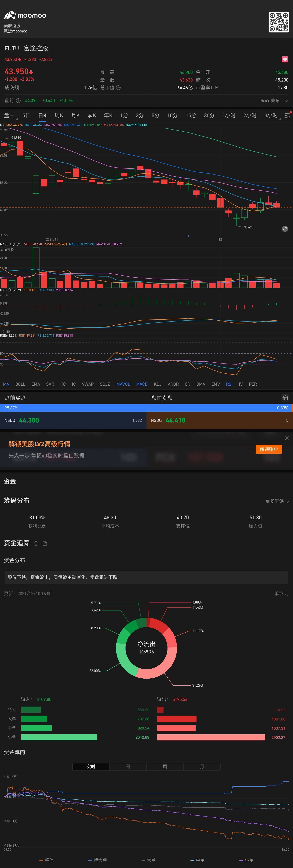
Task: Select the NSDQ ask price 44.410
Action: 175,420
